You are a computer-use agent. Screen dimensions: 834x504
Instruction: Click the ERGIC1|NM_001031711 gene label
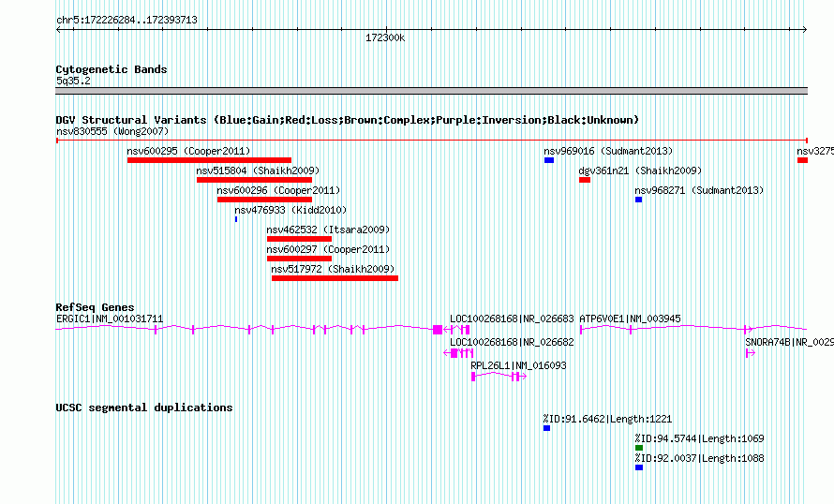[110, 319]
